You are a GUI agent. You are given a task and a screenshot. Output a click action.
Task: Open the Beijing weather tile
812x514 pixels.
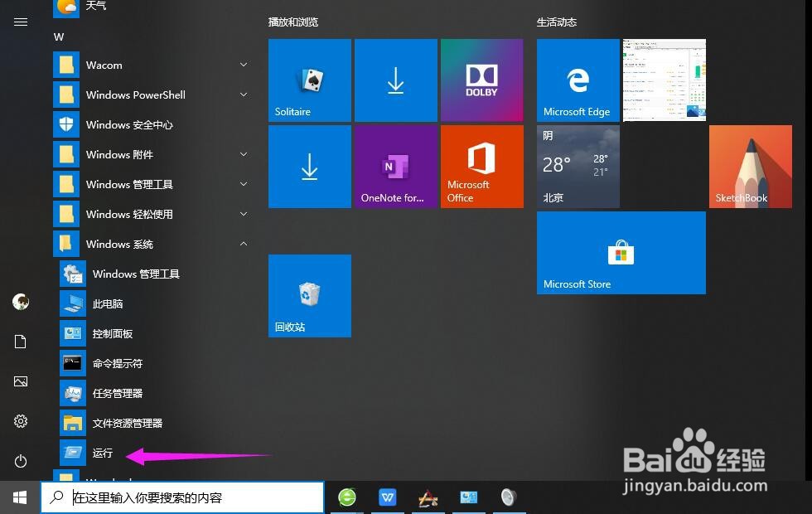click(x=578, y=167)
